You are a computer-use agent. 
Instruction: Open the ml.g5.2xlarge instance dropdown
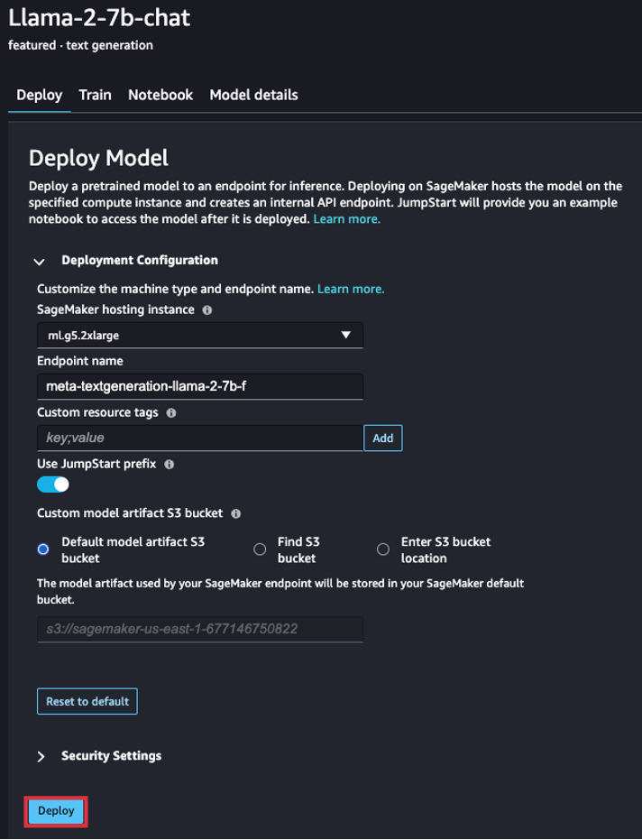tap(199, 336)
